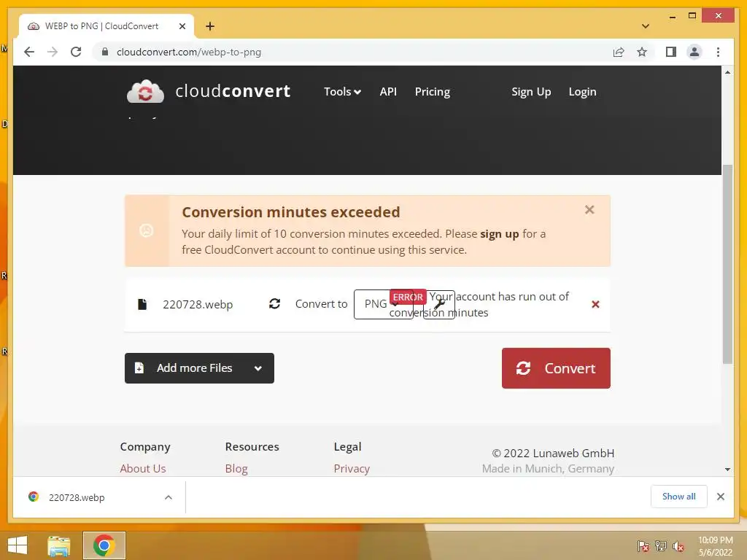
Task: Open a new browser tab
Action: [210, 26]
